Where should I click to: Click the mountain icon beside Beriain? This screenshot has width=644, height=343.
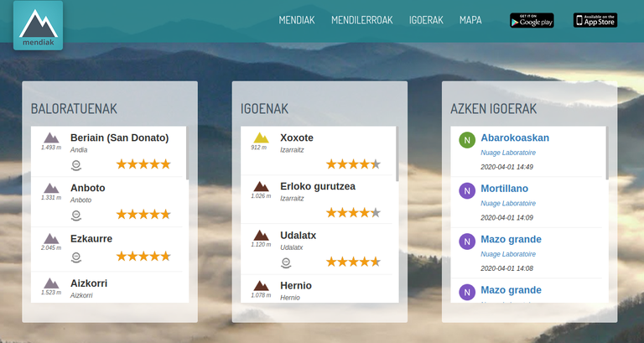[x=51, y=138]
